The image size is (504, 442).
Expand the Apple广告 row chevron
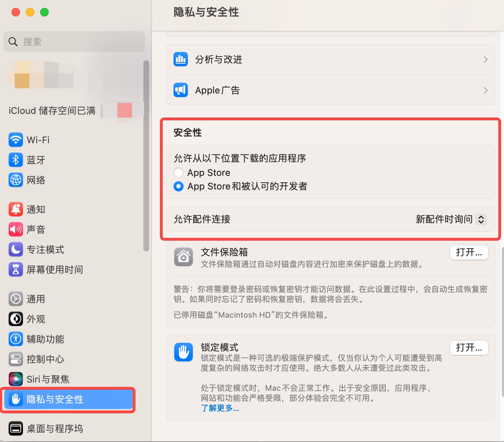point(485,90)
